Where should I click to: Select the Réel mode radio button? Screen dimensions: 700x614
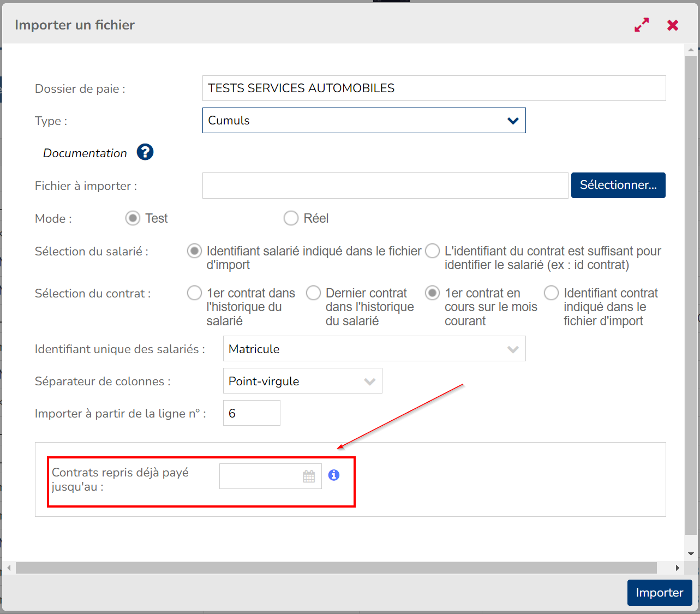click(291, 218)
